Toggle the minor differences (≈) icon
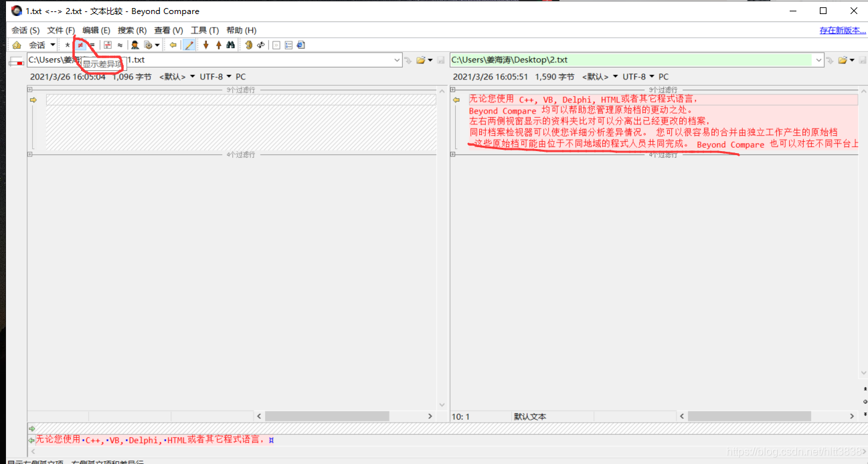This screenshot has width=868, height=464. tap(120, 45)
